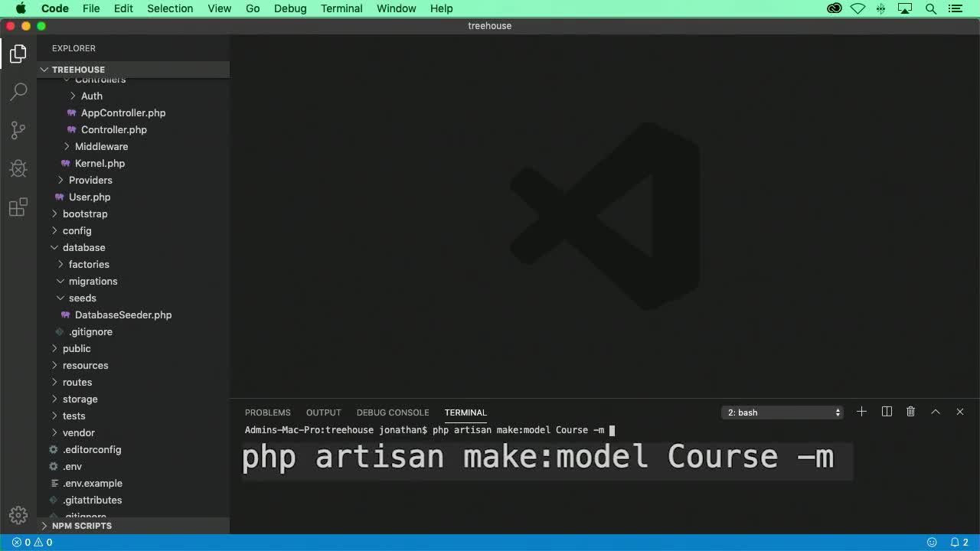Open Spotlight search in the menu bar
Screen dimensions: 980x551
pos(931,8)
